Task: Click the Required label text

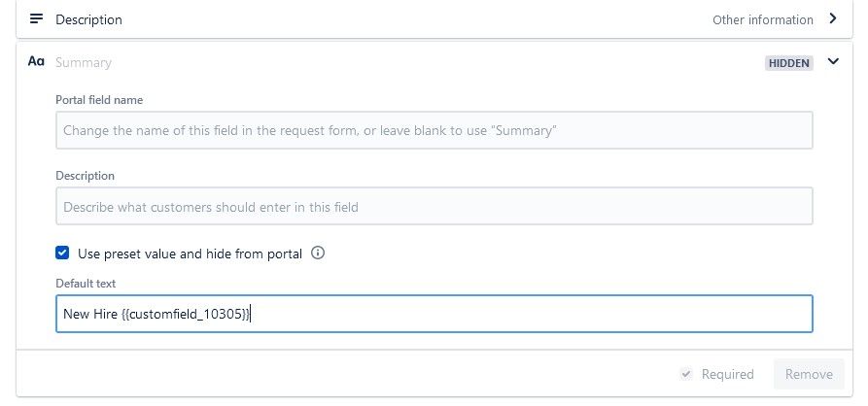Action: point(727,375)
